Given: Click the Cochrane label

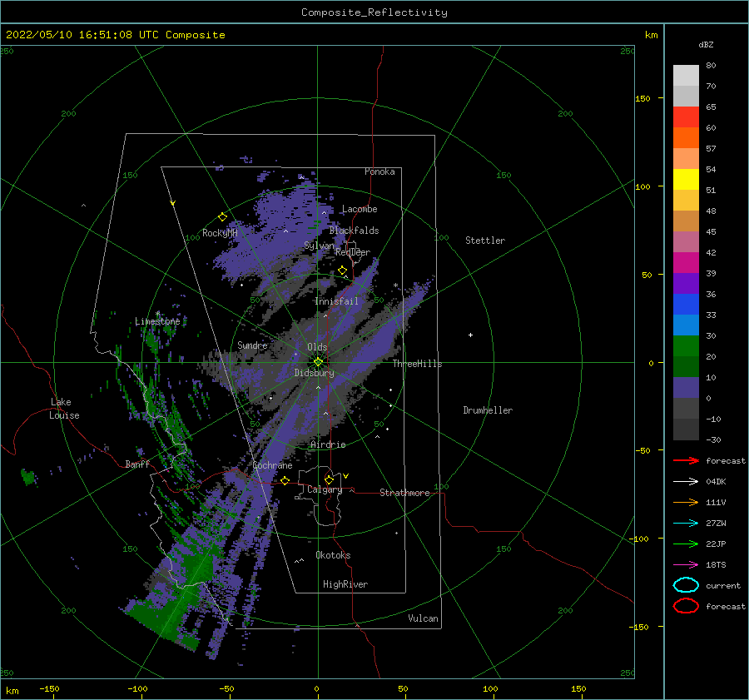Looking at the screenshot, I should [272, 465].
